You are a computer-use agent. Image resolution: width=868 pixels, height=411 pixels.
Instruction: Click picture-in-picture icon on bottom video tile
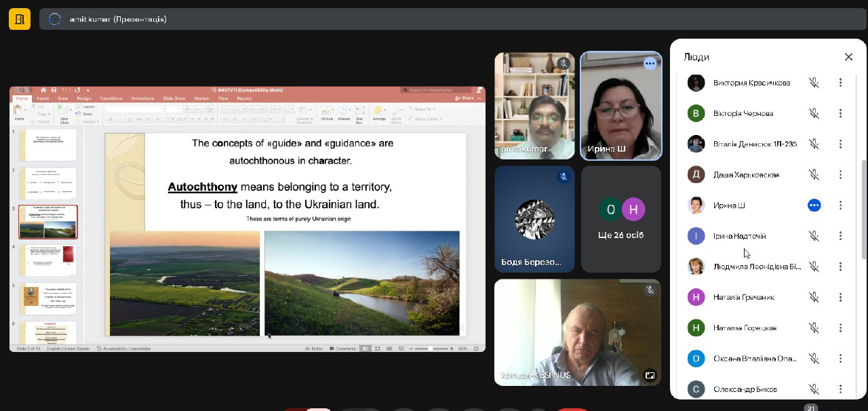[650, 375]
